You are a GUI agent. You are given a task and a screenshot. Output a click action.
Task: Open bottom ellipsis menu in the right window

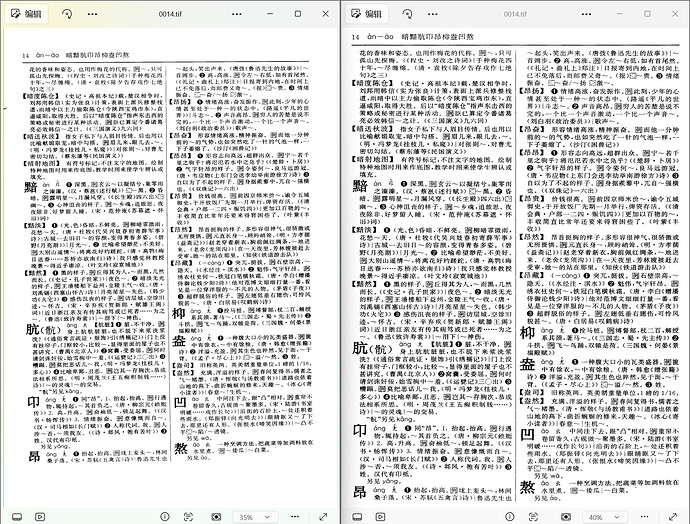tap(645, 517)
